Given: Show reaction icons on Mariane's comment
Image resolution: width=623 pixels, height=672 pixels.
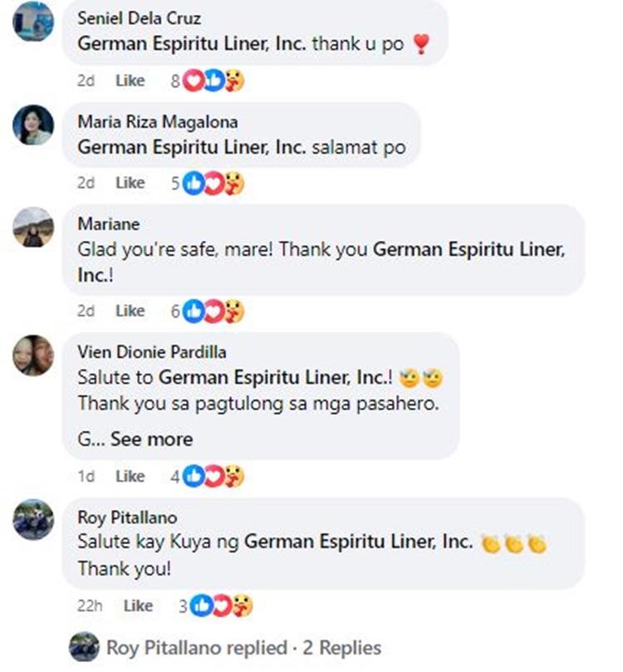Looking at the screenshot, I should coord(208,311).
